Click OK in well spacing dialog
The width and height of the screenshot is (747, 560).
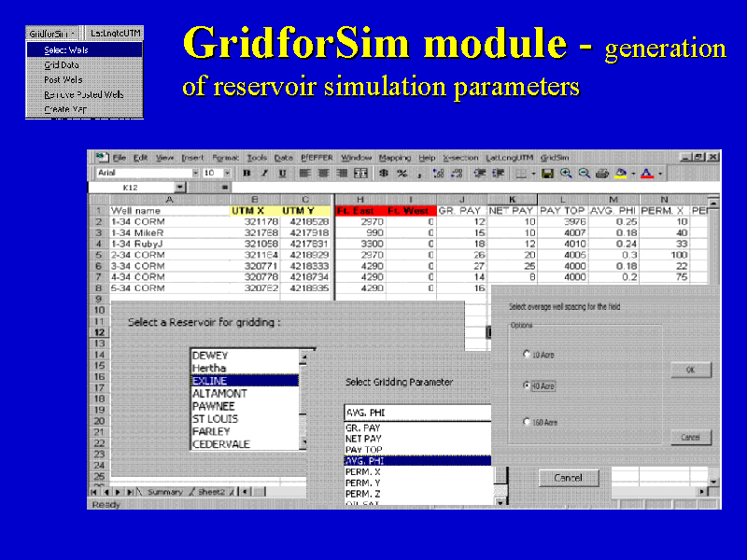click(691, 370)
